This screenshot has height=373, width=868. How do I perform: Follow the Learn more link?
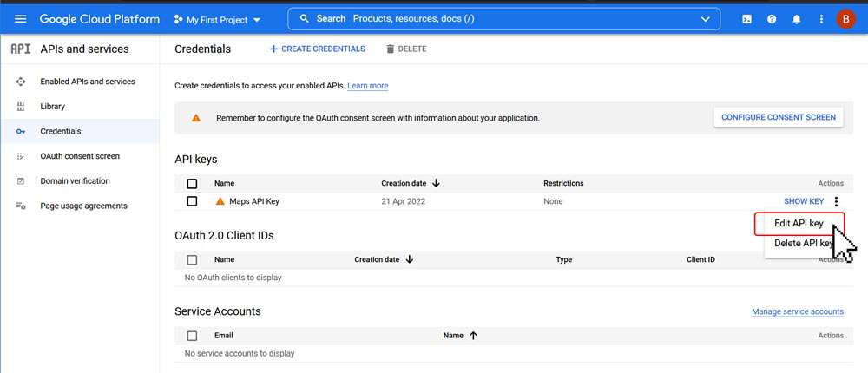click(367, 86)
